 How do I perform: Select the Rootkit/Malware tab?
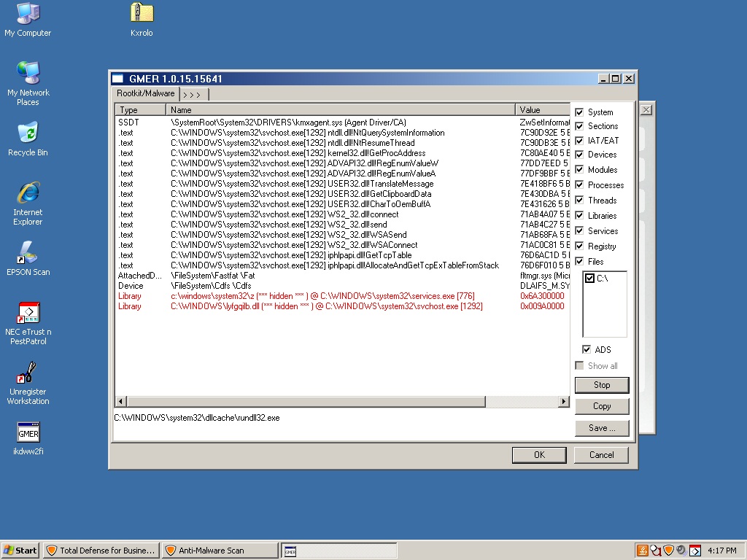click(x=147, y=94)
